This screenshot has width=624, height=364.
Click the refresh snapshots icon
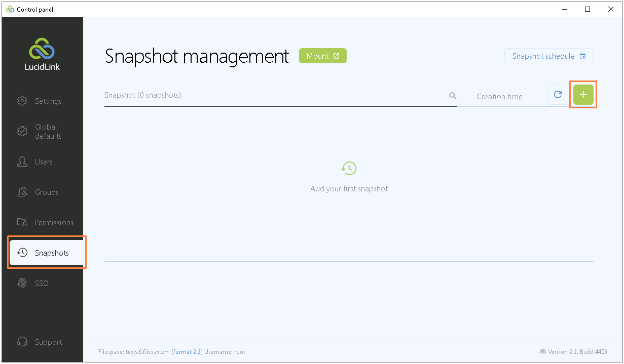click(558, 95)
